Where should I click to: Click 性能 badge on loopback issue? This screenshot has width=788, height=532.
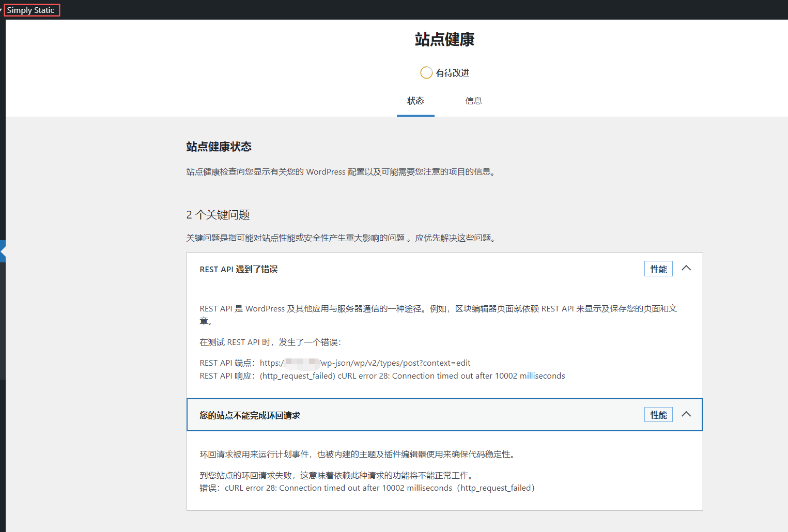click(x=658, y=414)
